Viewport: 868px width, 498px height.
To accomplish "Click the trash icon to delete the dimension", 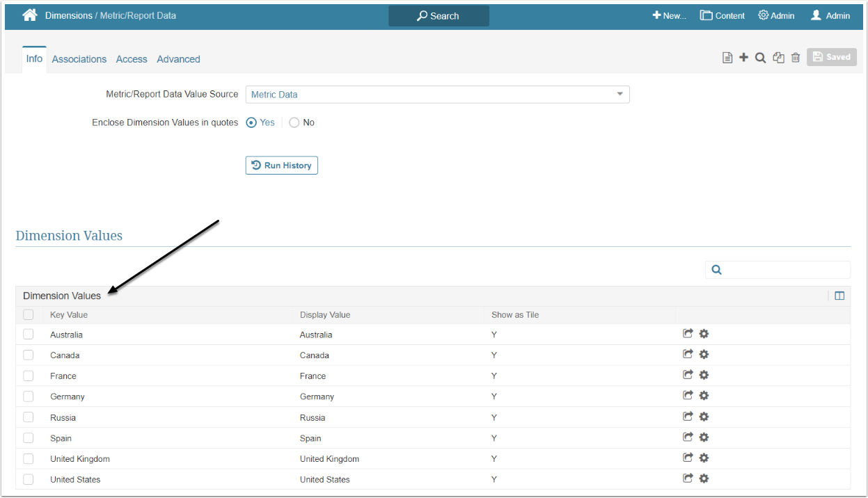I will pyautogui.click(x=795, y=58).
